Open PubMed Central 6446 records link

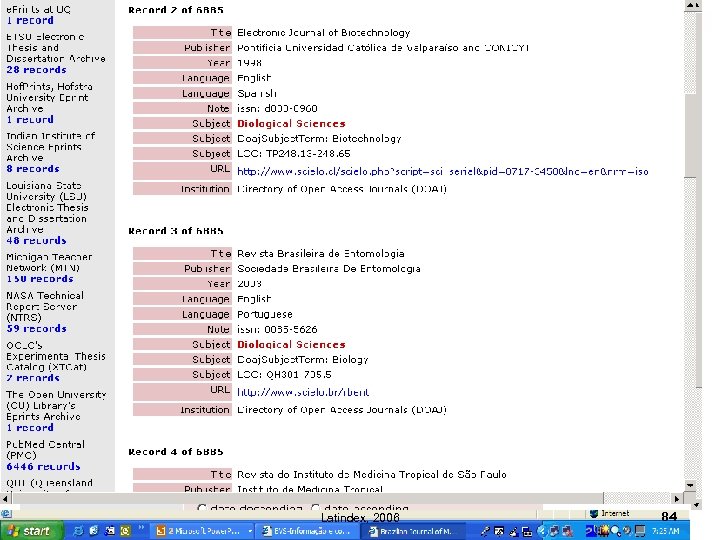[x=43, y=467]
